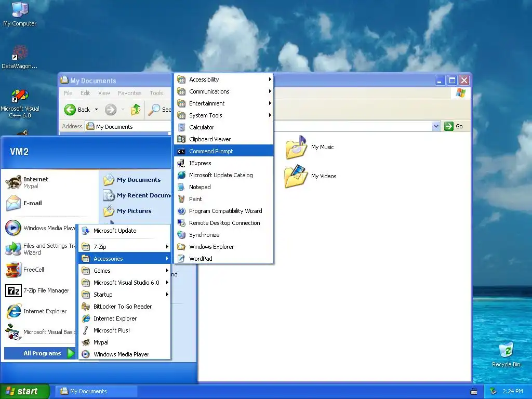Screen dimensions: 532x399
Task: Expand Microsoft Visual Studio 6.0 folder
Action: click(x=125, y=283)
